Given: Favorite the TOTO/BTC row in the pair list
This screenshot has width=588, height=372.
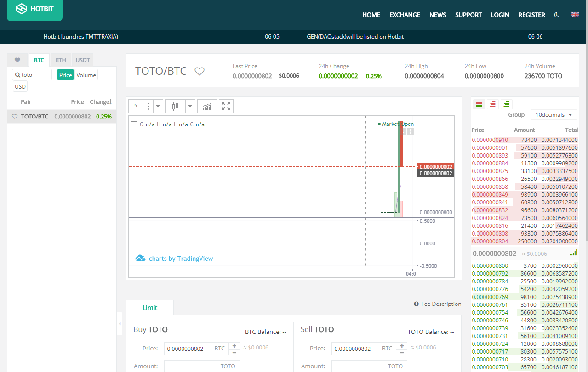Looking at the screenshot, I should coord(15,117).
